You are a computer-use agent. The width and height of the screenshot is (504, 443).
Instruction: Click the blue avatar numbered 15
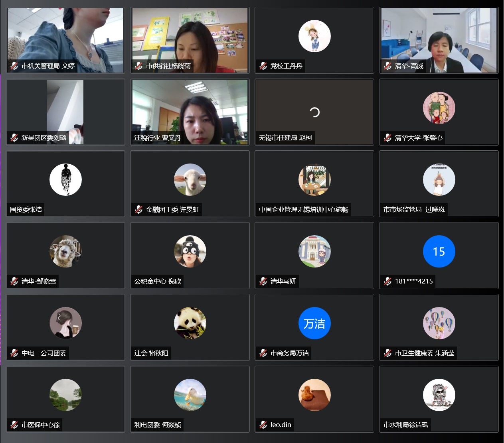click(439, 252)
